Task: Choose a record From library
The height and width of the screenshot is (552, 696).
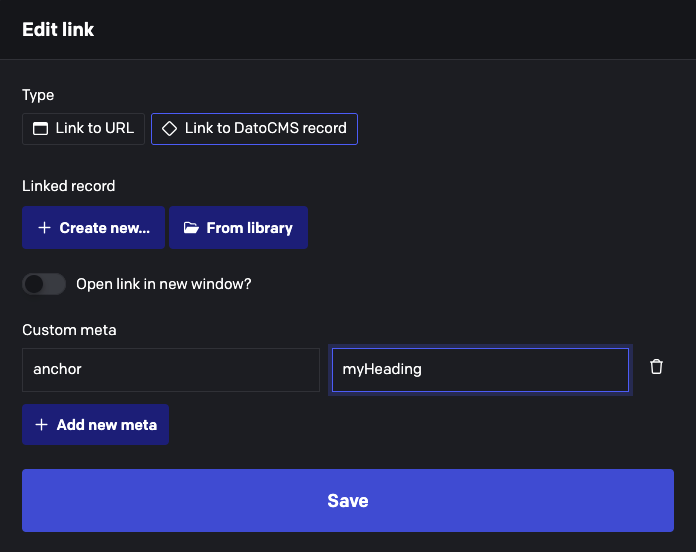Action: tap(238, 228)
